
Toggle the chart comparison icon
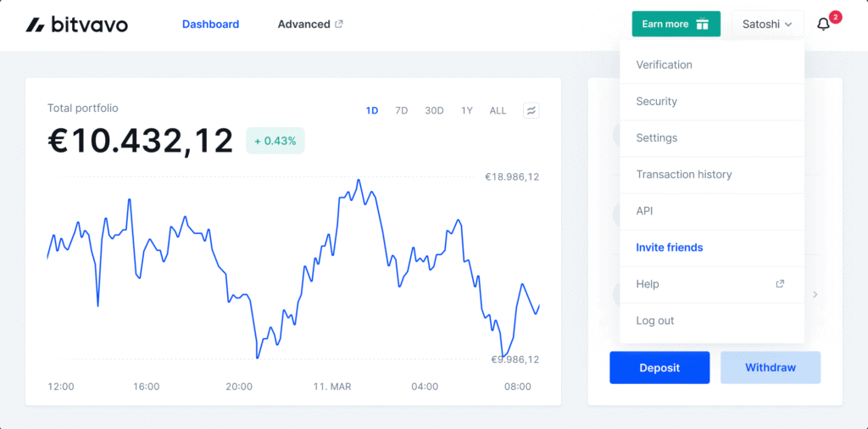(x=531, y=110)
